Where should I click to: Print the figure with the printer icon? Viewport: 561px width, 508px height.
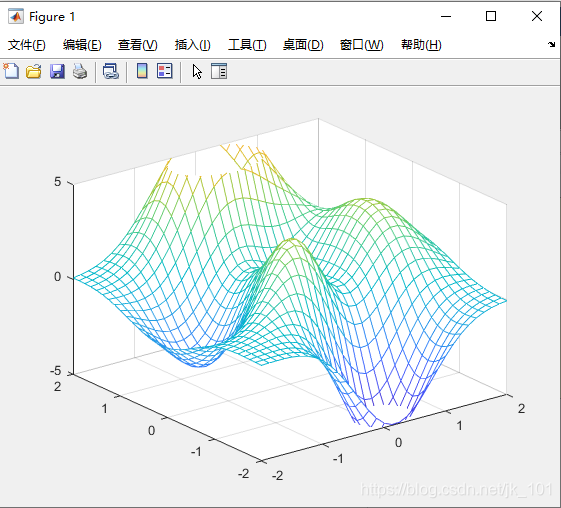click(x=80, y=71)
